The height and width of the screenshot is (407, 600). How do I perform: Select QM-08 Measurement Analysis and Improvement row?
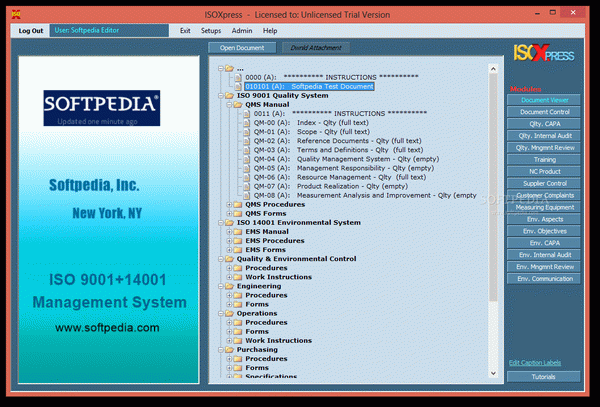tap(365, 195)
